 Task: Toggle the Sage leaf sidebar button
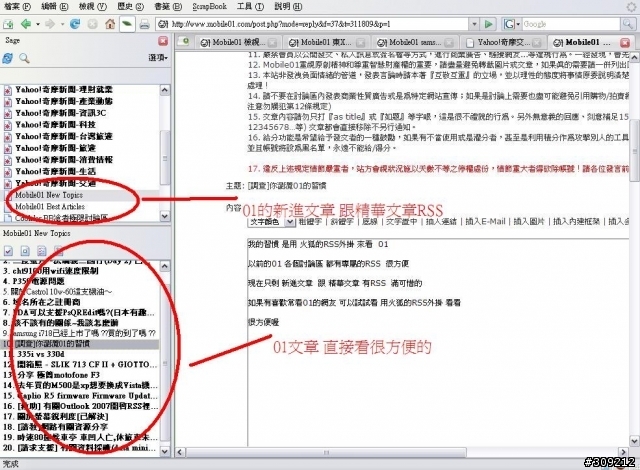127,24
